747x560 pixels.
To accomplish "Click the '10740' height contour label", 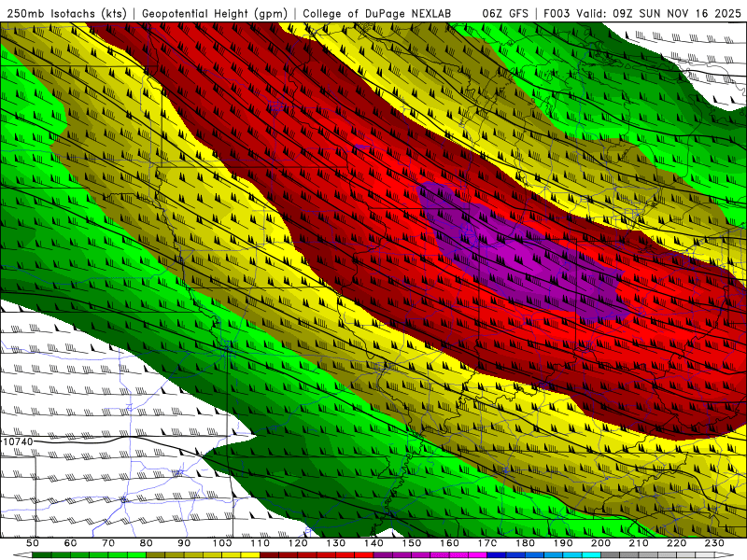I will coord(18,441).
